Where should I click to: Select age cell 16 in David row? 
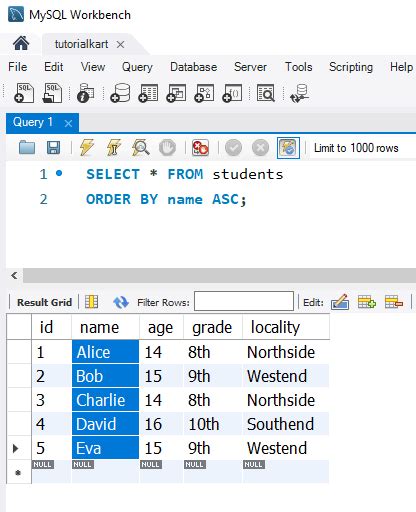pyautogui.click(x=161, y=424)
